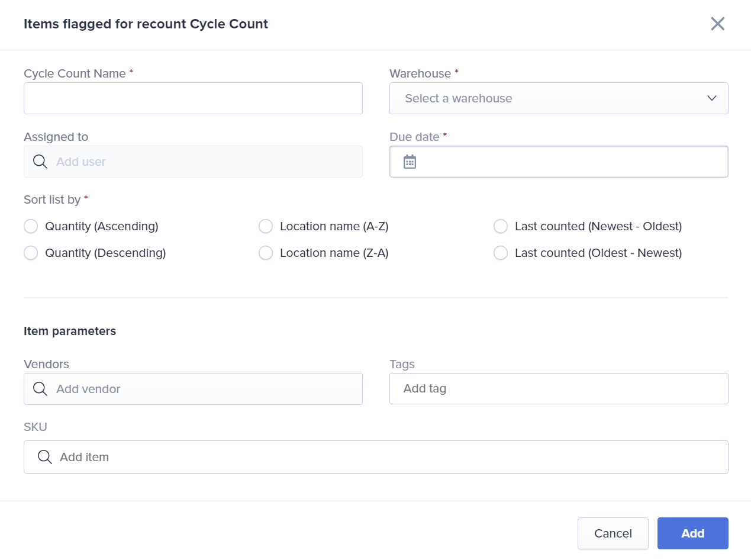Select Quantity (Descending) sort option
This screenshot has height=560, width=751.
(31, 253)
